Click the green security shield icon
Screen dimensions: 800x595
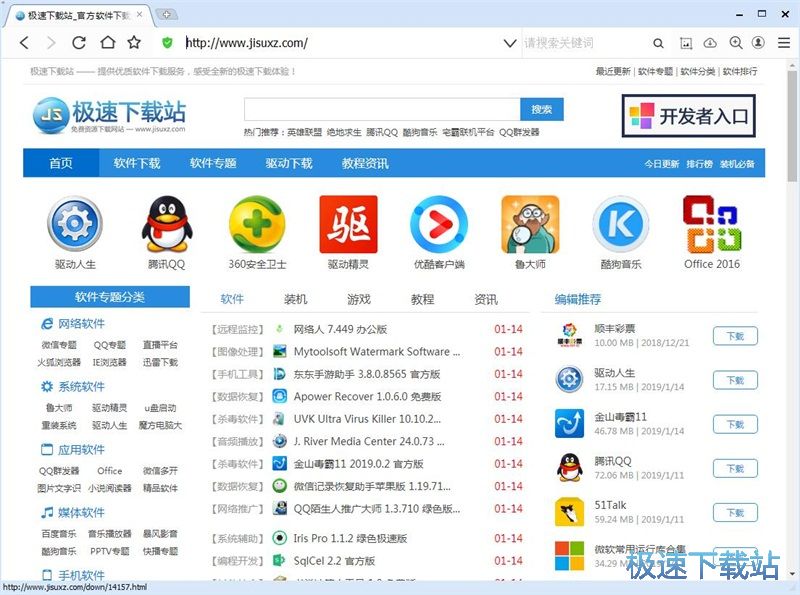(x=167, y=42)
